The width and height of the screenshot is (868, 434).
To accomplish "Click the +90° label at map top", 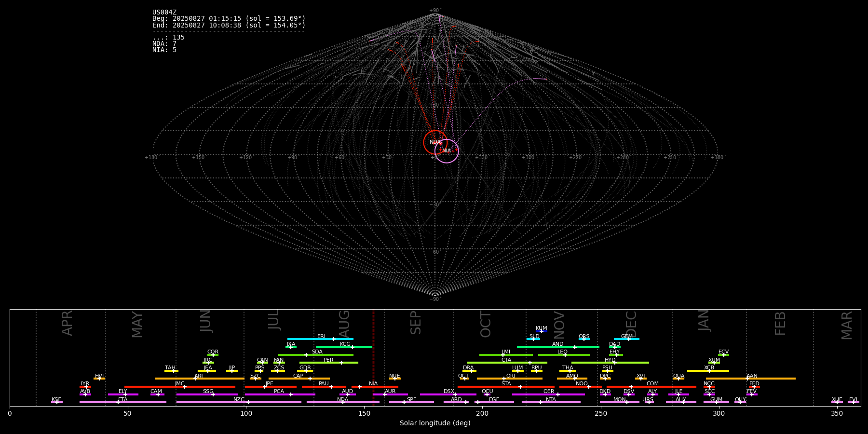I will pyautogui.click(x=435, y=11).
